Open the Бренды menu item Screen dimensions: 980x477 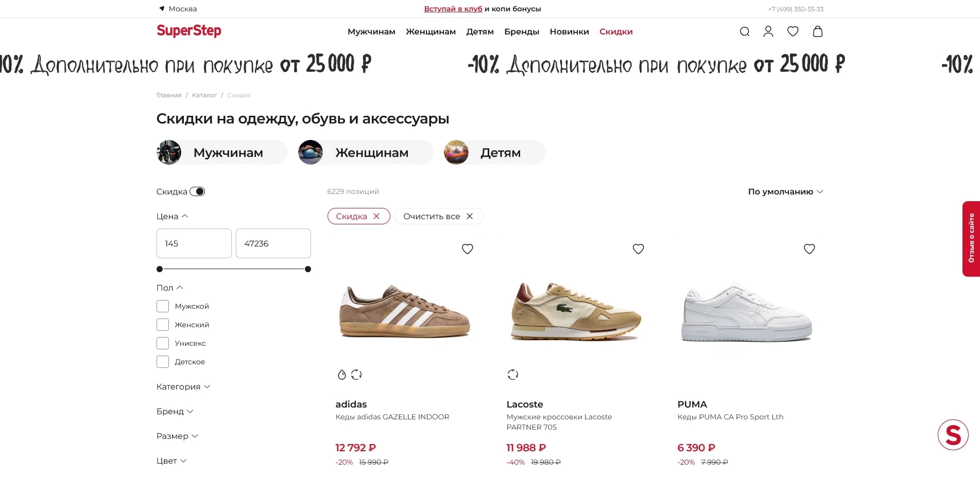(x=522, y=31)
